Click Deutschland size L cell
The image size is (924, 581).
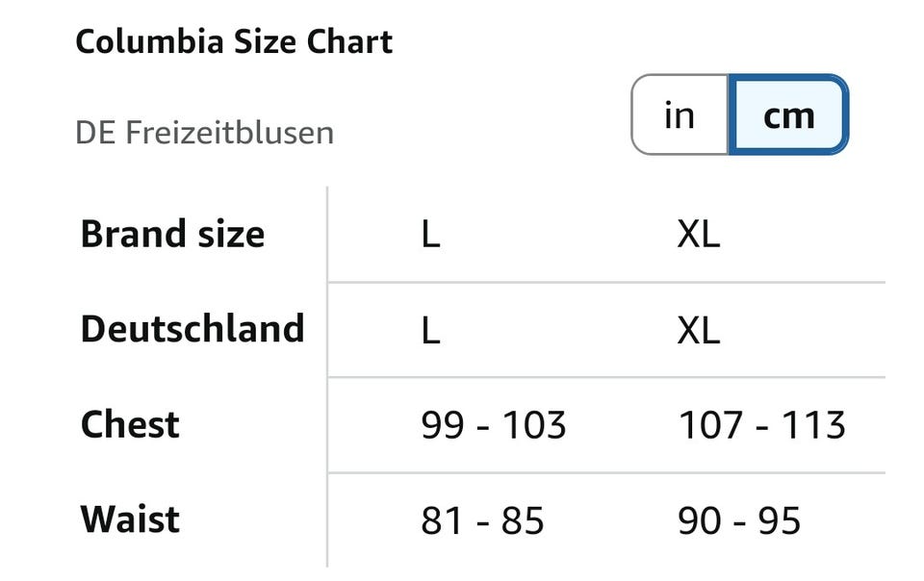click(430, 330)
